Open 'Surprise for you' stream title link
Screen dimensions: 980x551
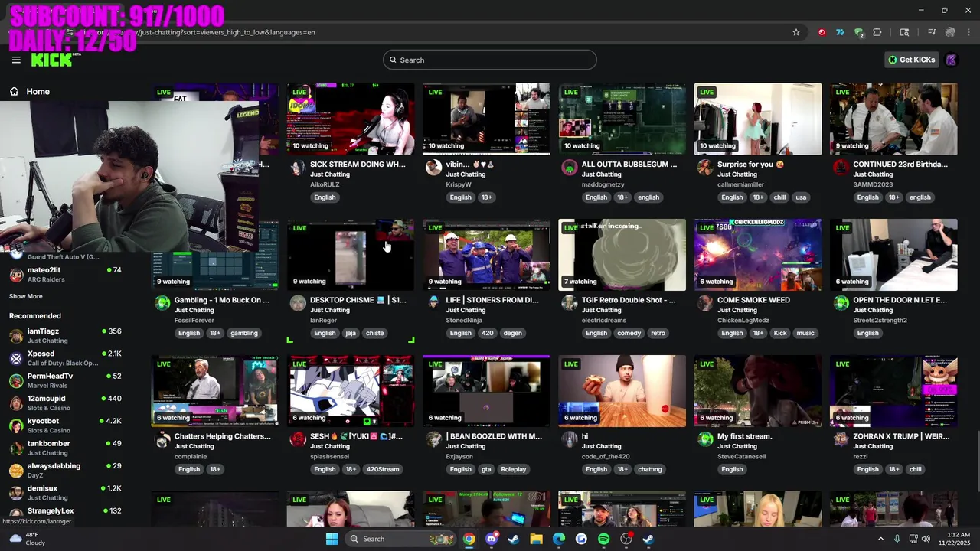pos(750,165)
